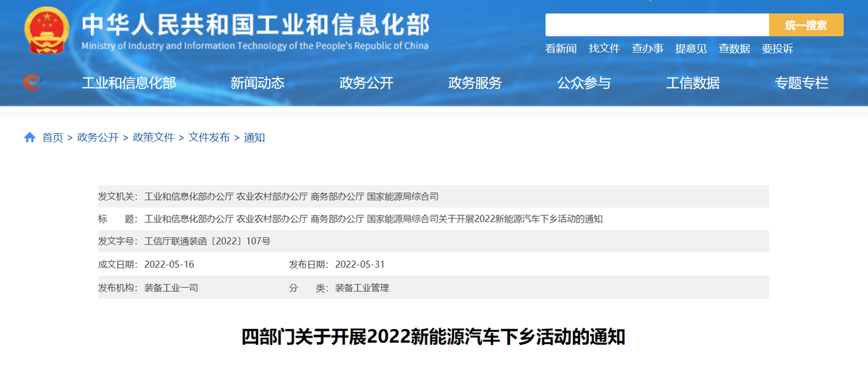Click the national emblem logo
Viewport: 868px width, 368px height.
click(46, 30)
